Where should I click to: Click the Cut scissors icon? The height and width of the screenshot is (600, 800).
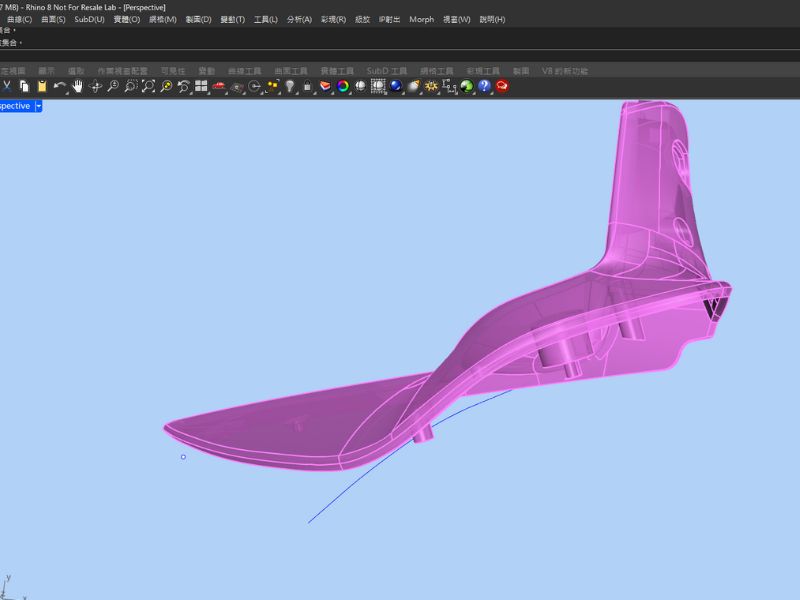[x=7, y=87]
